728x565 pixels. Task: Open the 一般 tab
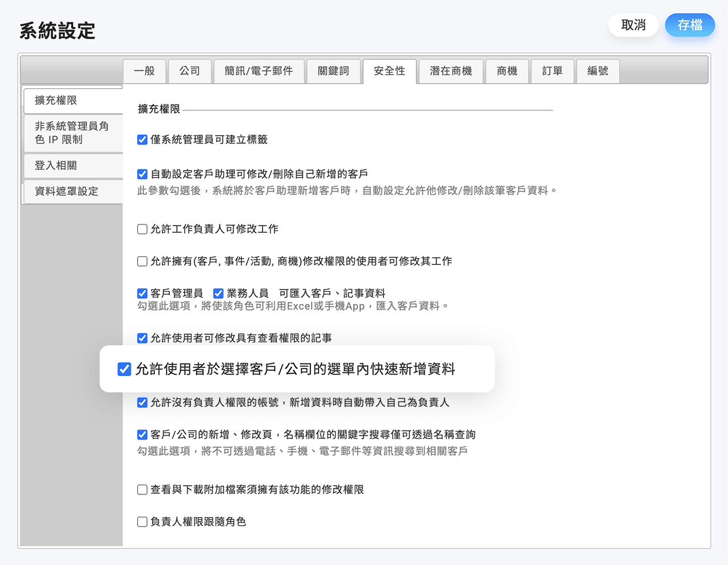144,71
